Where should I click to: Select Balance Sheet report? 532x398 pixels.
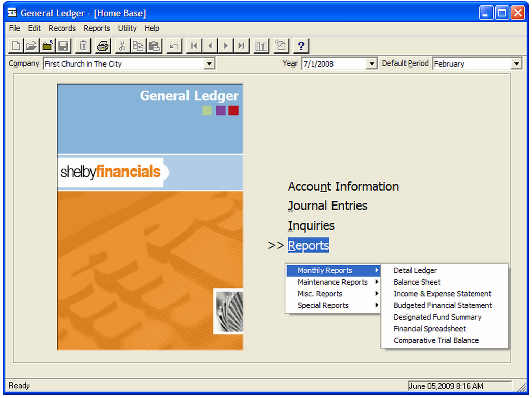(x=417, y=282)
